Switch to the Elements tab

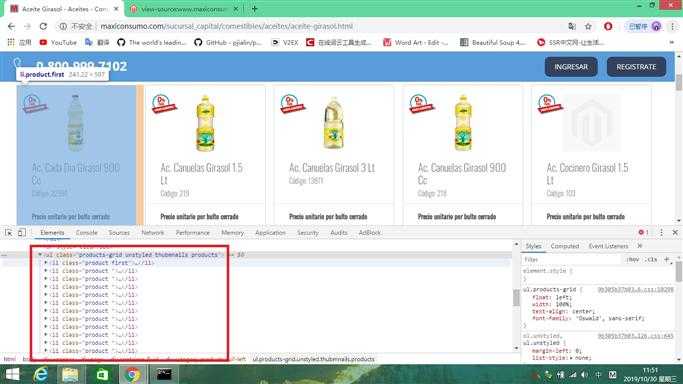click(52, 232)
